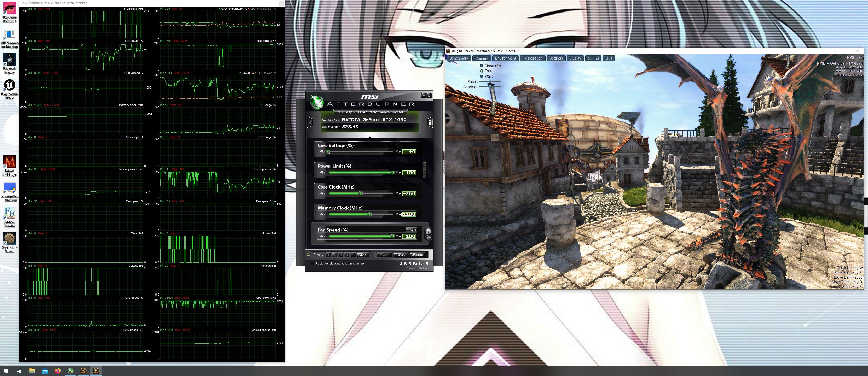The image size is (868, 376).
Task: Select profile slot 2
Action: point(335,255)
